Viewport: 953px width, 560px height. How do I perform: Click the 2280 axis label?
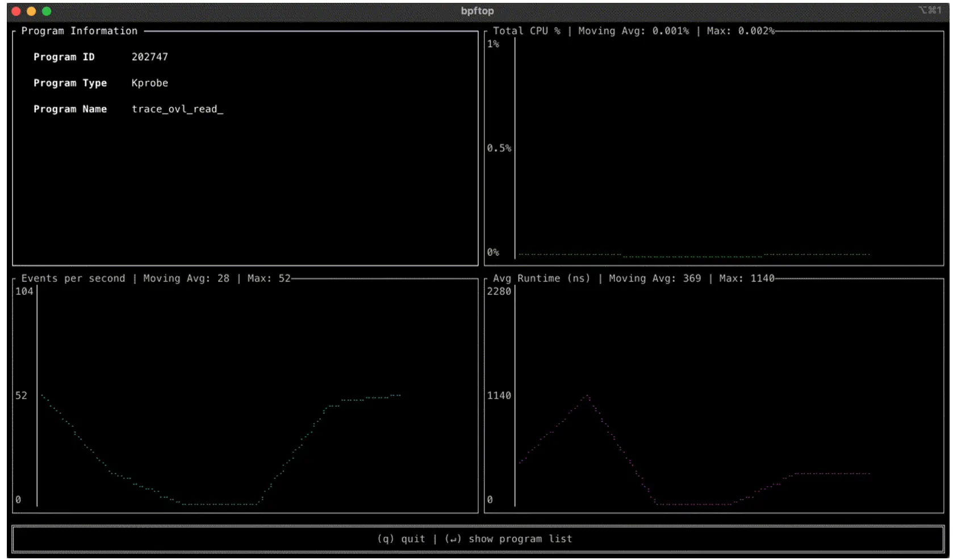tap(499, 291)
